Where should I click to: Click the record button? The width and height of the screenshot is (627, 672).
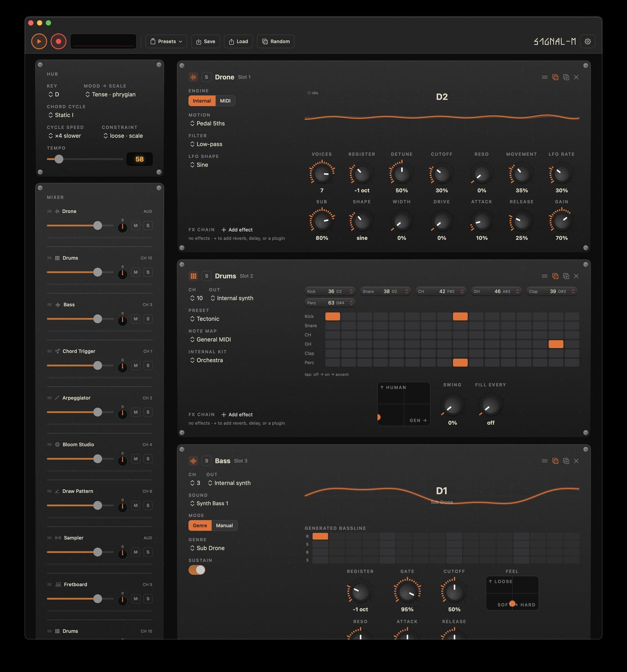pos(58,42)
